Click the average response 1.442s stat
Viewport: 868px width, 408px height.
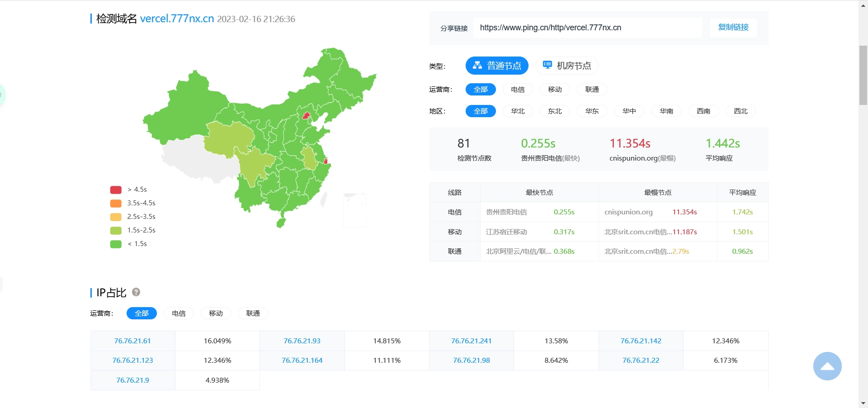click(x=722, y=143)
